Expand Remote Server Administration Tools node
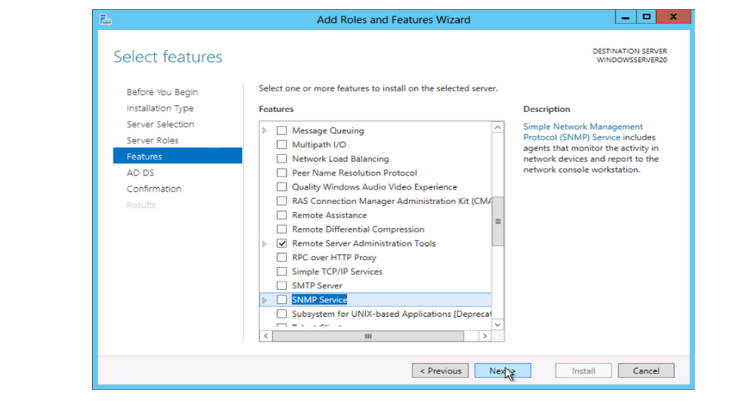The height and width of the screenshot is (402, 739). click(x=265, y=243)
